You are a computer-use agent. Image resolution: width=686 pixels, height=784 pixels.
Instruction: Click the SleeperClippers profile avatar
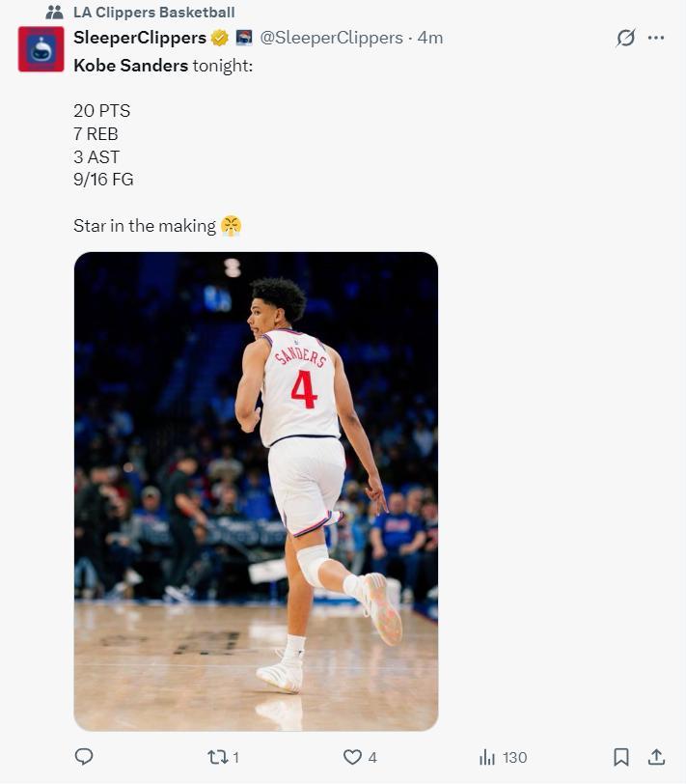tap(41, 49)
